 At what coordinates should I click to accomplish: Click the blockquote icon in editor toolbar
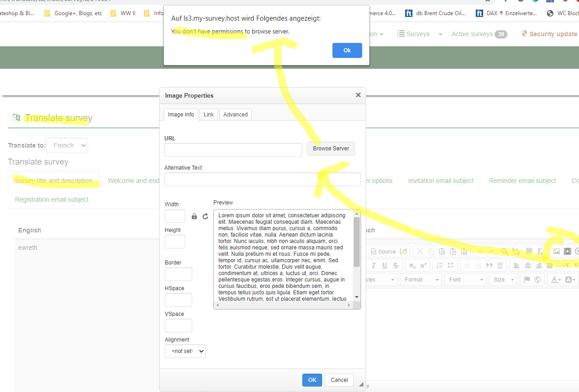[489, 265]
